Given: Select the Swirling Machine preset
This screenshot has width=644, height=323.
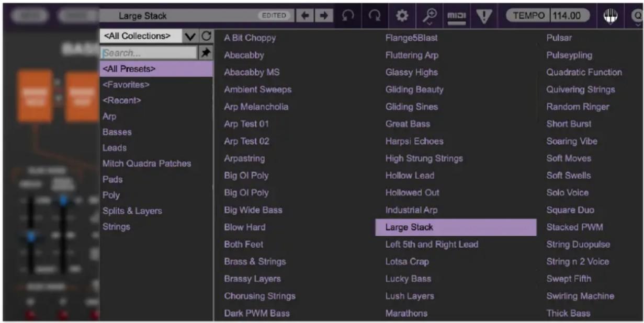Looking at the screenshot, I should tap(580, 296).
